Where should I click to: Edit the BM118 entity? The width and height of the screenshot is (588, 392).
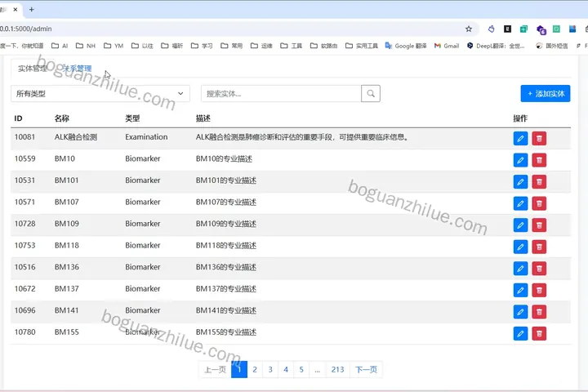pos(520,247)
